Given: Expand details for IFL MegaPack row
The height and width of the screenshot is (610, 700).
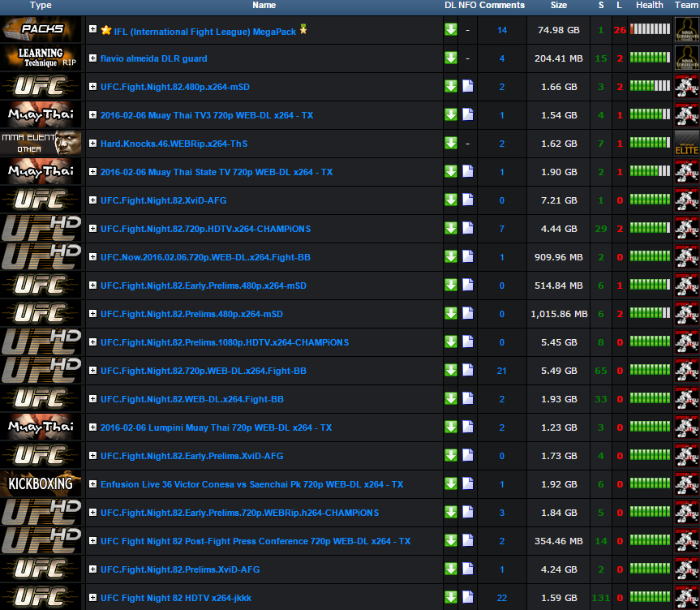Looking at the screenshot, I should pos(92,29).
